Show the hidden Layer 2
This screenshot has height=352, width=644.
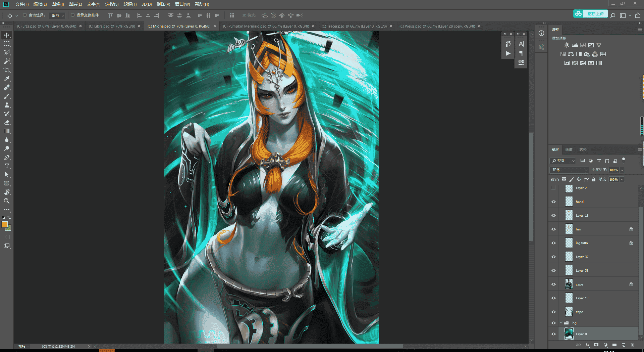[553, 188]
